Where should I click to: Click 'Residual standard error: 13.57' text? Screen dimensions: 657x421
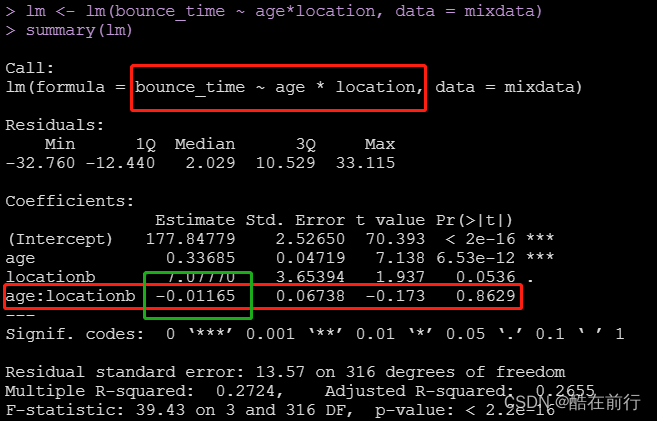[x=155, y=372]
